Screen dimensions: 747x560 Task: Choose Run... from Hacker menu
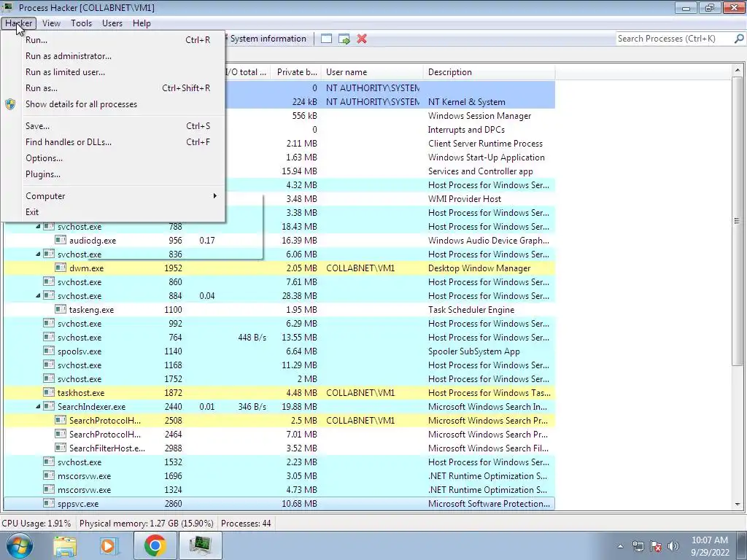pyautogui.click(x=113, y=40)
